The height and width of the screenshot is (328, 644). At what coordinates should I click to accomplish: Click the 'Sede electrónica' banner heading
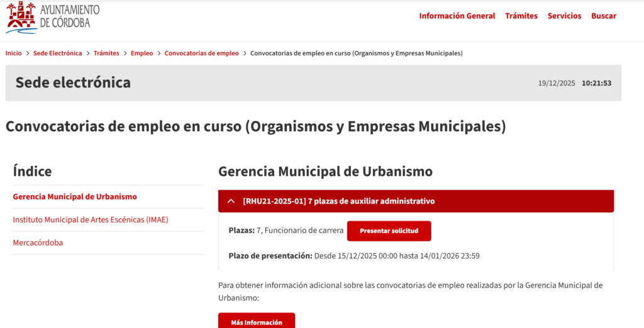click(x=73, y=82)
